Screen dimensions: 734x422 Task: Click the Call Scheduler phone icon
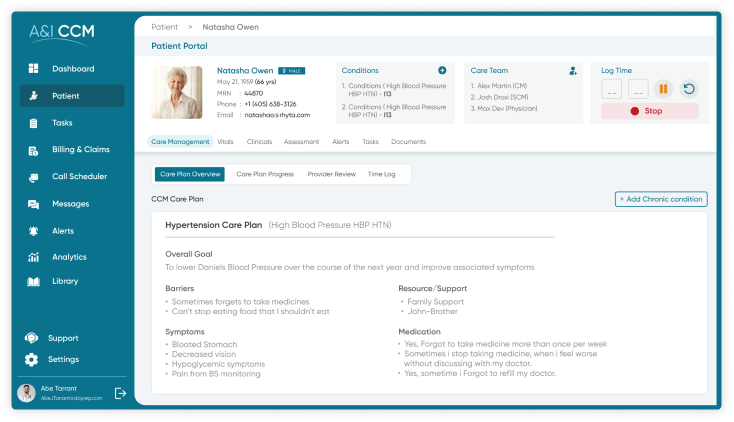pos(33,178)
